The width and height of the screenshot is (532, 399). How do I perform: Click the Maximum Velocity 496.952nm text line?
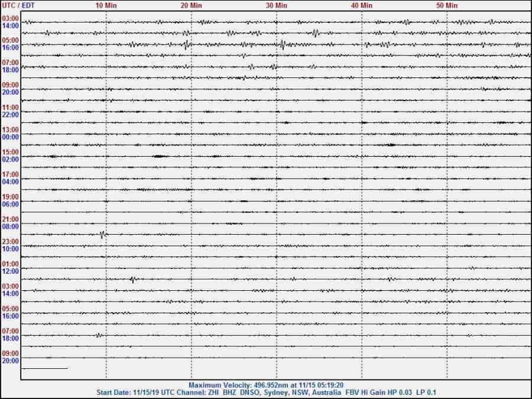(x=266, y=385)
